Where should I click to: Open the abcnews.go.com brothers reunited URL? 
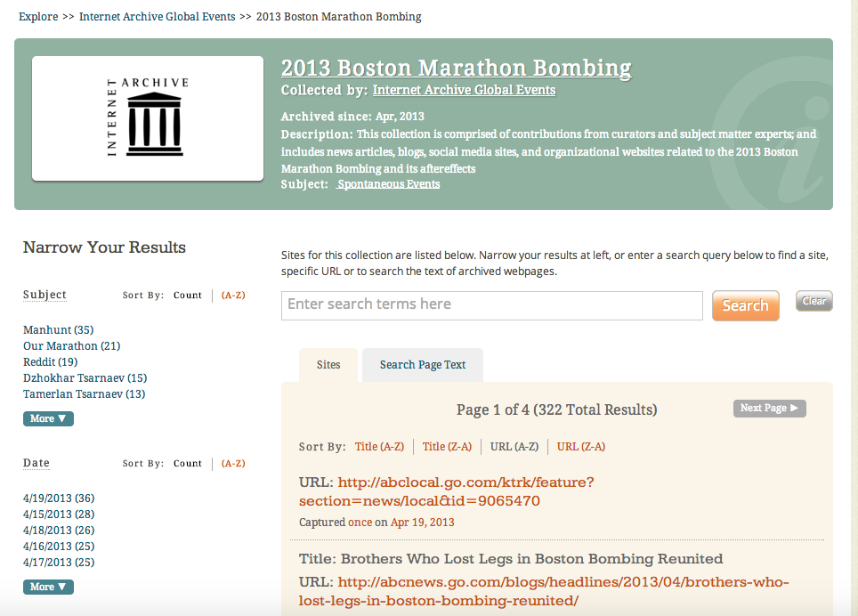click(544, 591)
